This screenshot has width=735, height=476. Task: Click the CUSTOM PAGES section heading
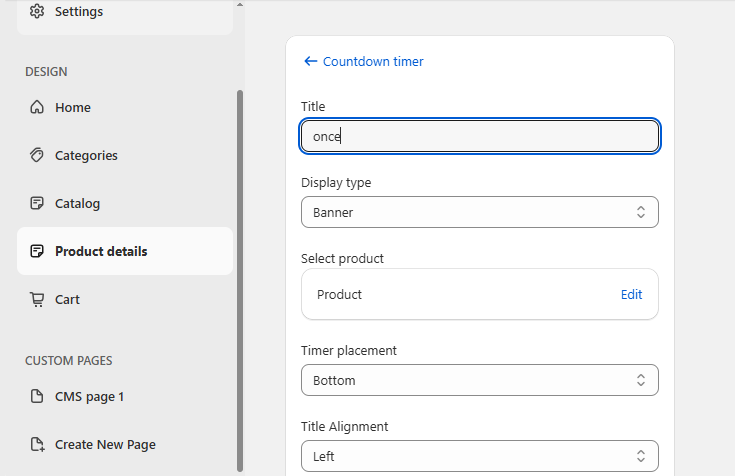pyautogui.click(x=68, y=361)
